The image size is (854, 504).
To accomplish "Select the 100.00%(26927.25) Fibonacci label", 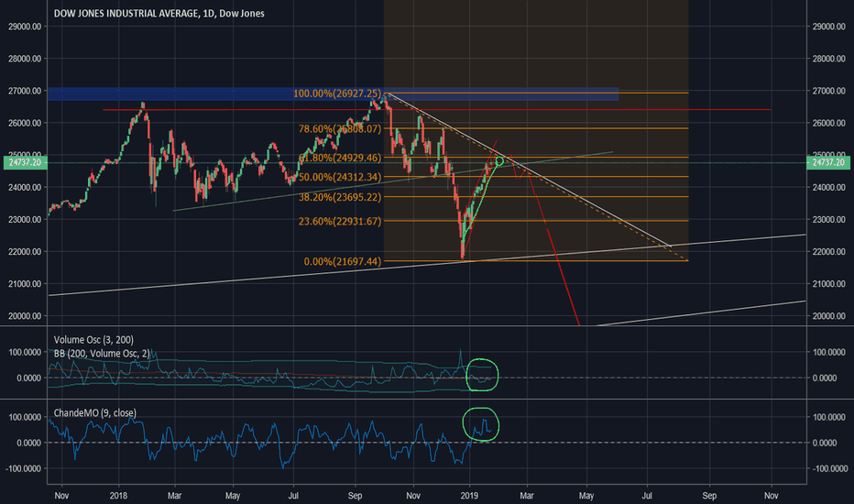I will tap(337, 93).
